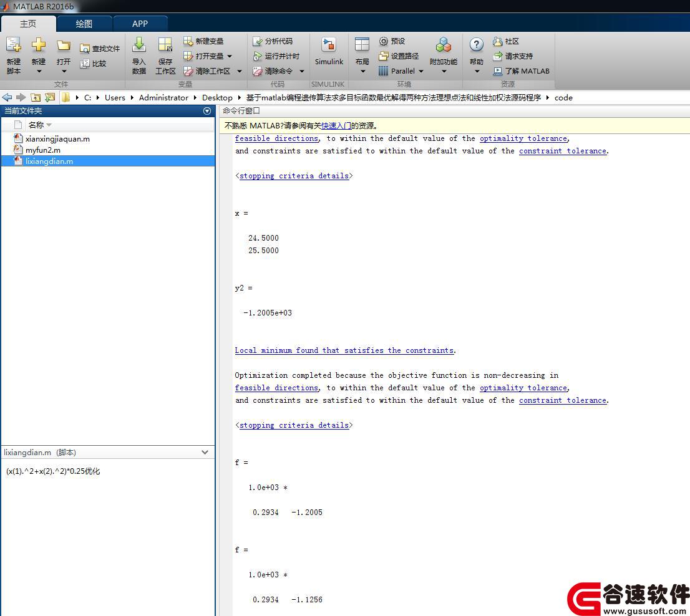Click the yellow plus New (新建) icon
Viewport: 690px width, 616px height.
[x=39, y=45]
